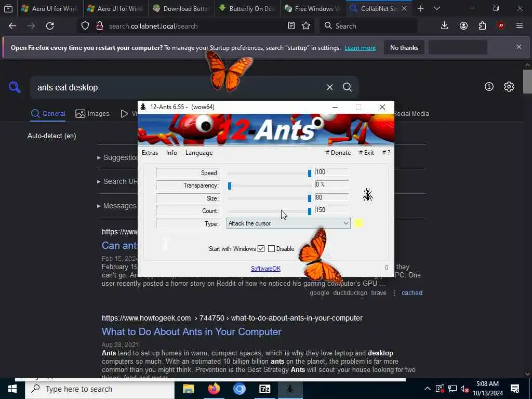Open the Type dropdown 'Attack the cursor'
The image size is (532, 399).
pos(288,223)
